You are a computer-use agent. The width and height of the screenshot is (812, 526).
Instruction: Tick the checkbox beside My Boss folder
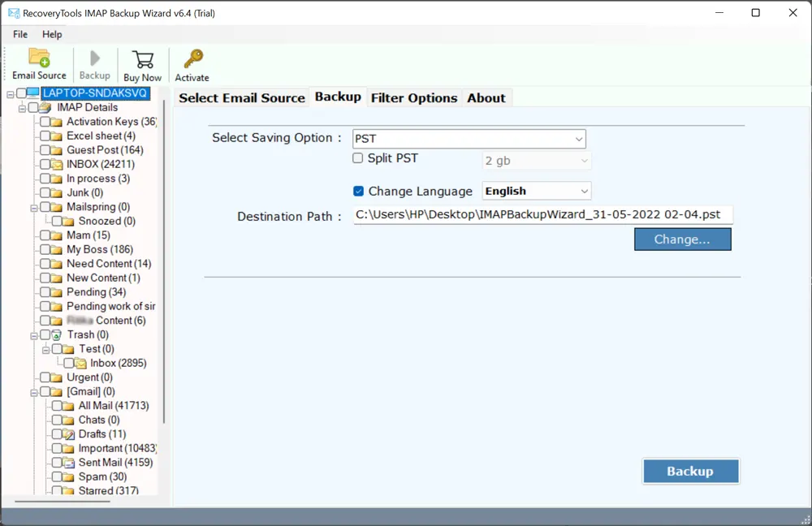(45, 249)
